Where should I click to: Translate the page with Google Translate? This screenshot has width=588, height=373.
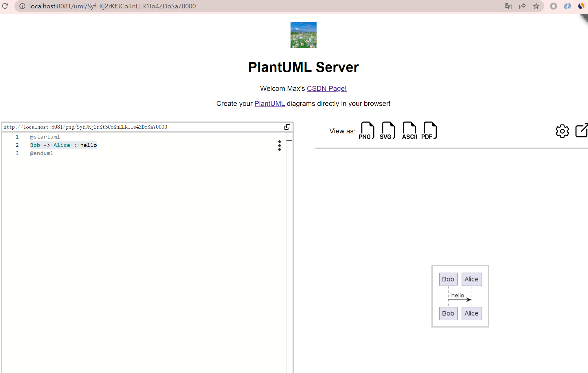(508, 6)
